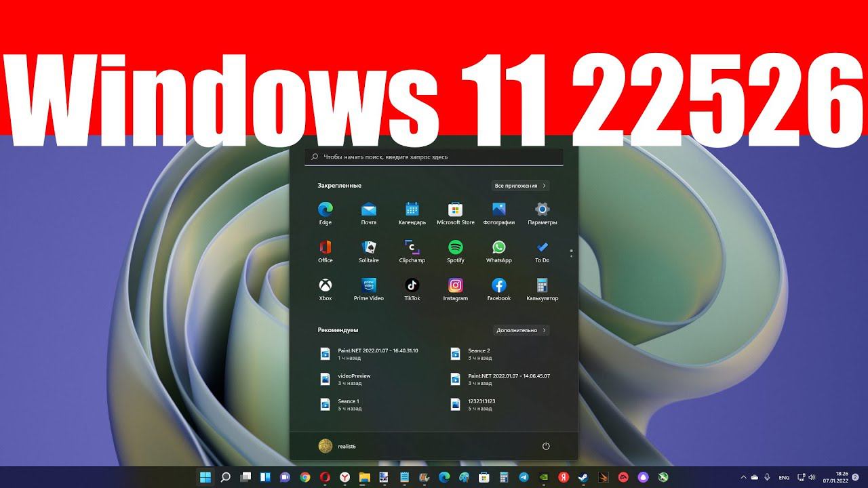
Task: Open Calculator icon on taskbar
Action: pyautogui.click(x=504, y=477)
